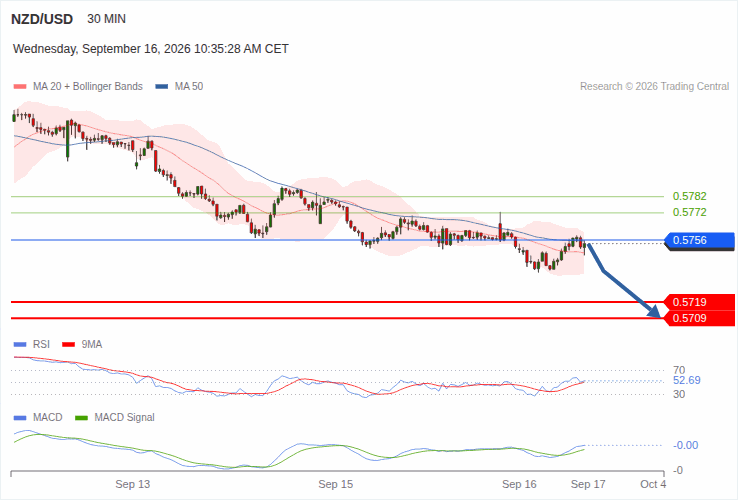Click the 9MA red legend marker
Viewport: 738px width, 500px height.
[69, 345]
